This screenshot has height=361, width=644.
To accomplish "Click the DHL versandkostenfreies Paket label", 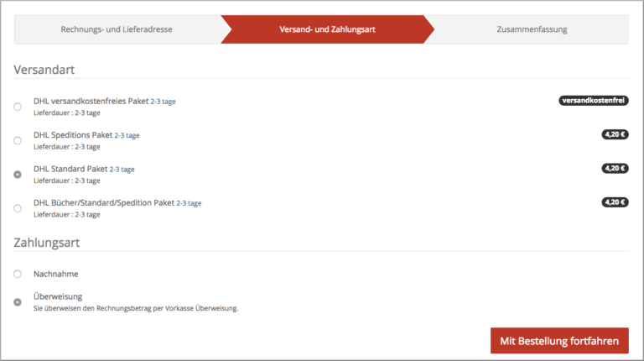I will pyautogui.click(x=91, y=101).
